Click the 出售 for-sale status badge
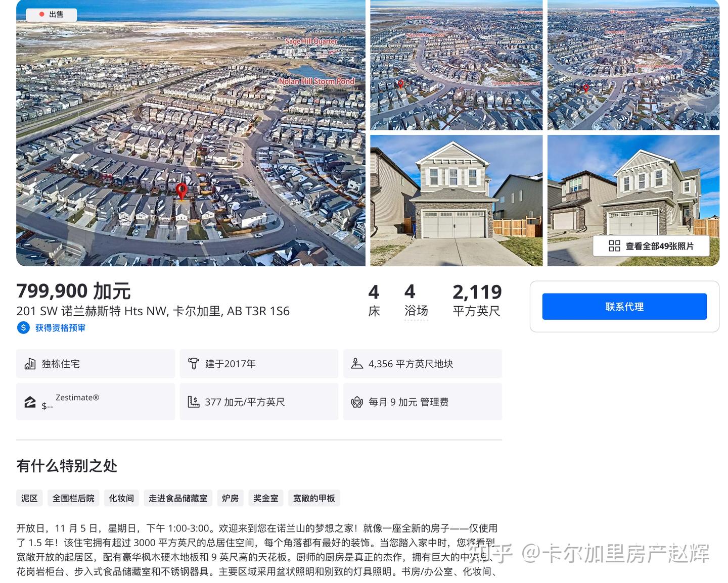This screenshot has width=728, height=583. coord(52,15)
